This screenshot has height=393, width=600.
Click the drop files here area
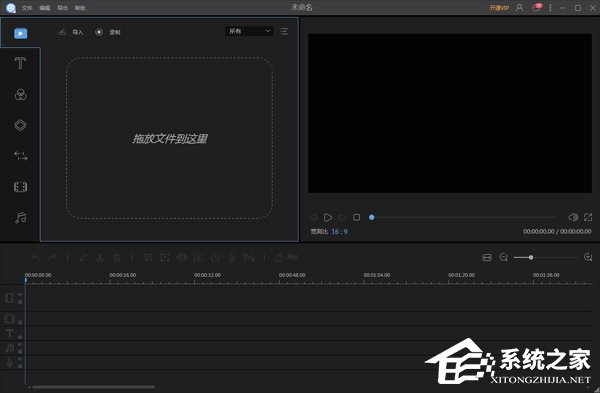[170, 138]
